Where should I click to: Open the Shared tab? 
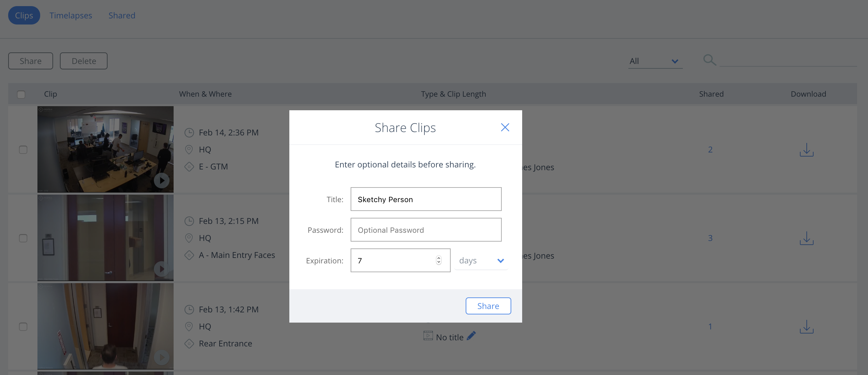pyautogui.click(x=122, y=16)
